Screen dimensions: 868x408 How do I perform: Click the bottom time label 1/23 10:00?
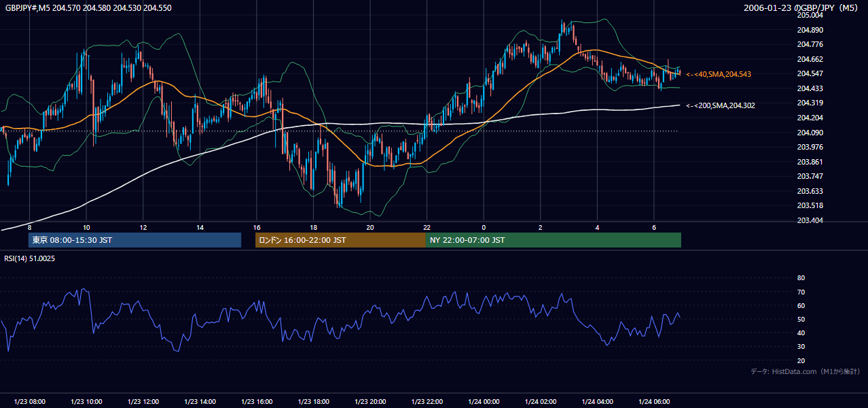(86, 402)
